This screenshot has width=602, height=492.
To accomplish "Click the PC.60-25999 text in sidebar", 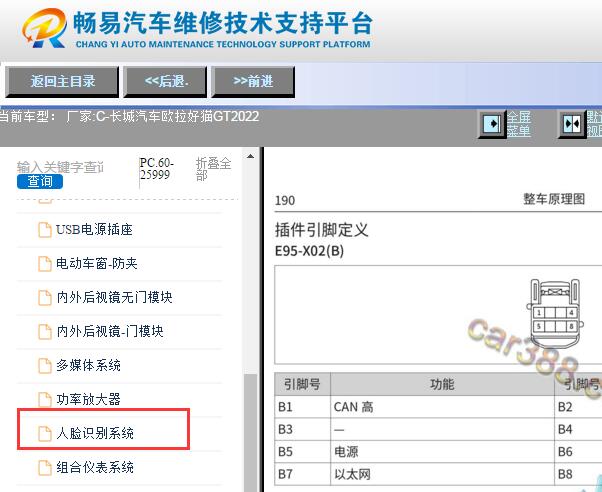I will 156,169.
